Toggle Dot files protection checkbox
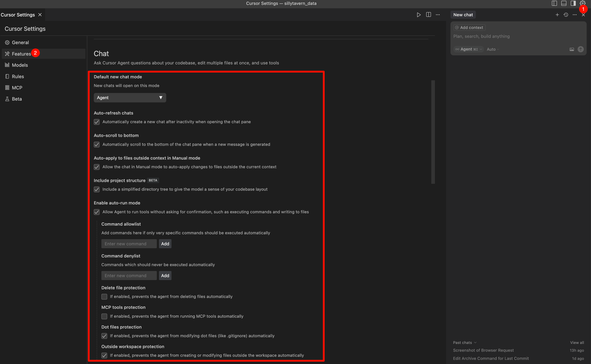Image resolution: width=591 pixels, height=364 pixels. click(x=104, y=336)
